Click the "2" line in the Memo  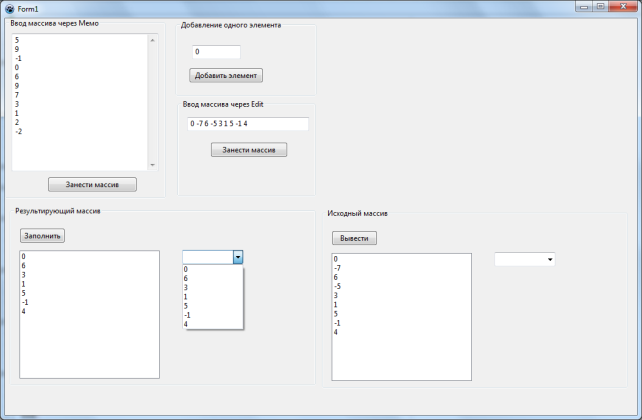pyautogui.click(x=17, y=122)
